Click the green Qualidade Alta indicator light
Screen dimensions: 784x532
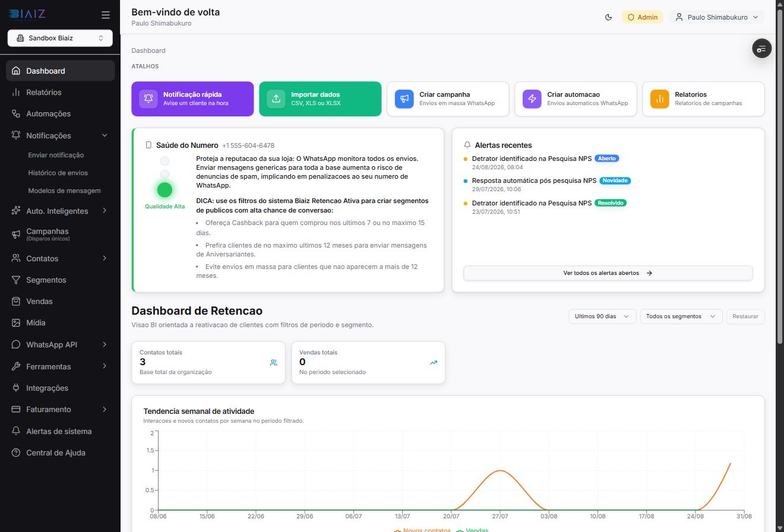(x=165, y=189)
